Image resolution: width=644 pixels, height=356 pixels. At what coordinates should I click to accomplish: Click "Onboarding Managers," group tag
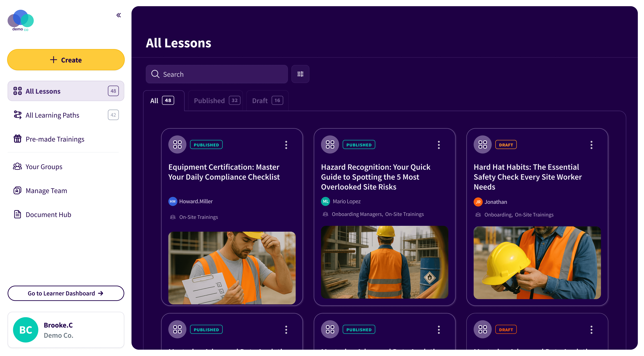coord(357,214)
